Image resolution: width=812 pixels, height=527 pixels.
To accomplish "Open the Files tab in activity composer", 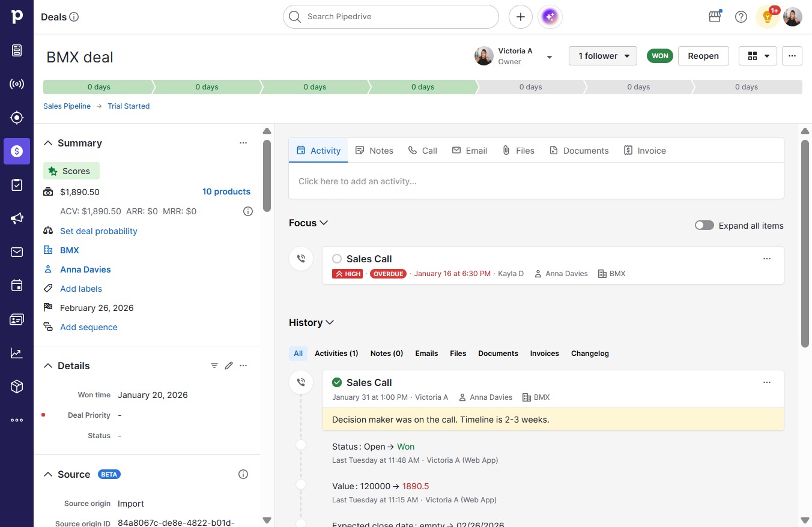I will point(518,151).
